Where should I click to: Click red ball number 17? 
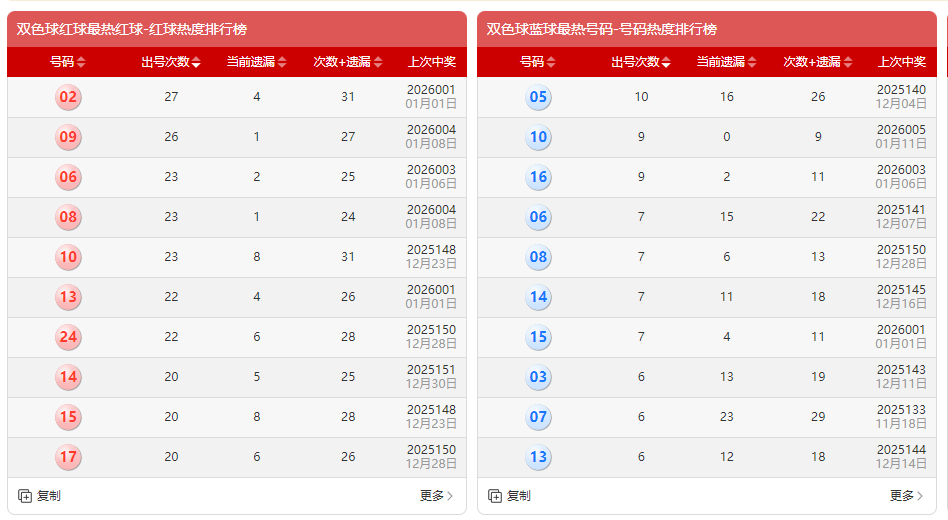coord(68,458)
